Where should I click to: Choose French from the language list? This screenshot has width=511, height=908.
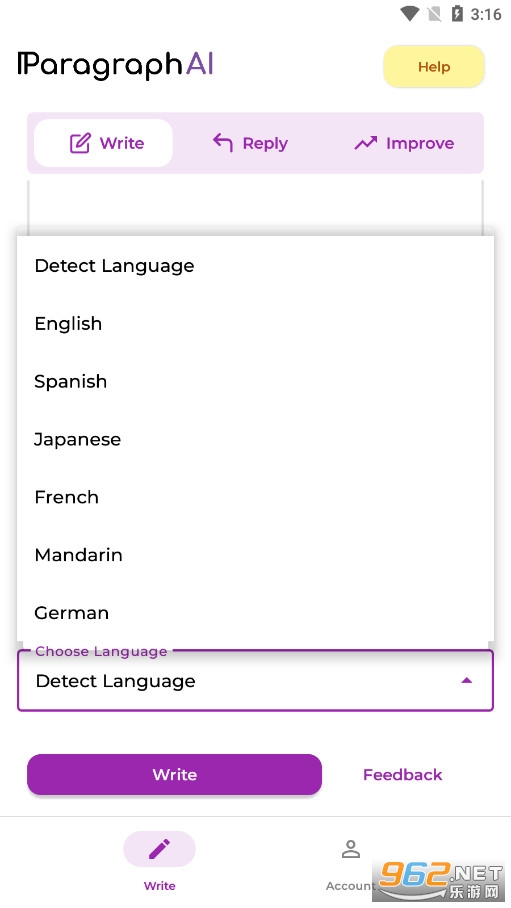point(256,497)
